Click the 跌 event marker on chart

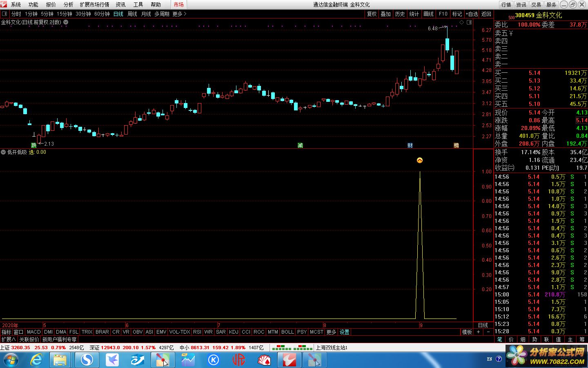point(34,145)
